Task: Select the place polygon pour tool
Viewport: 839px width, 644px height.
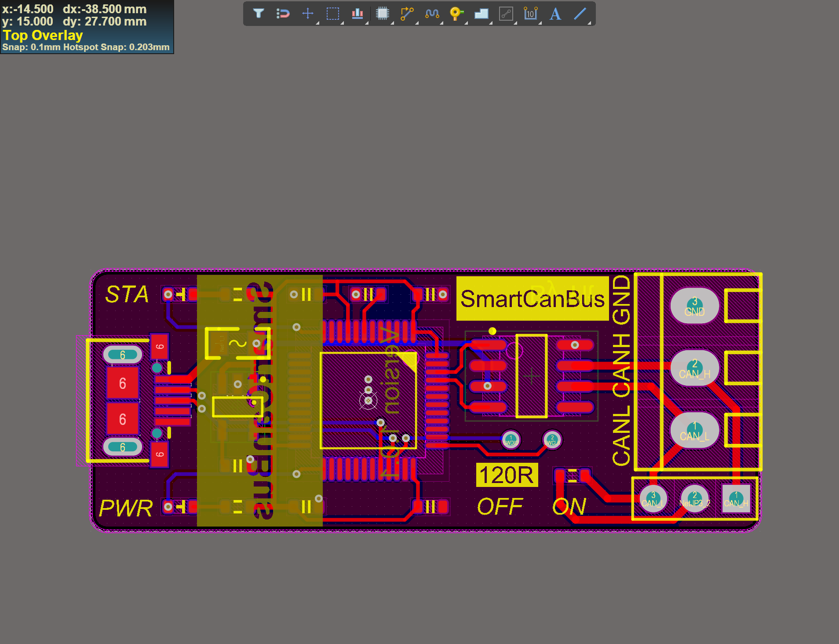Action: pos(482,14)
